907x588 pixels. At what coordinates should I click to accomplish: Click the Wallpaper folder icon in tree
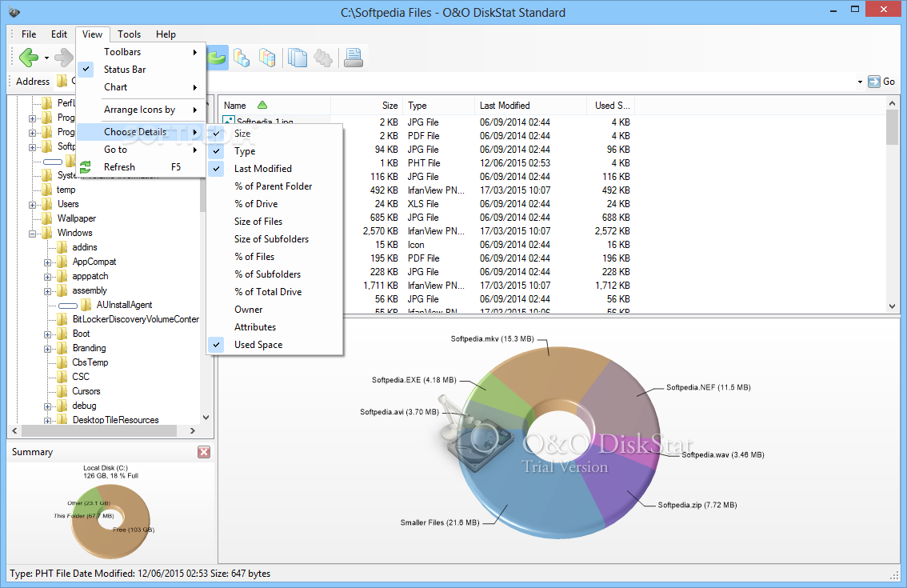(47, 218)
